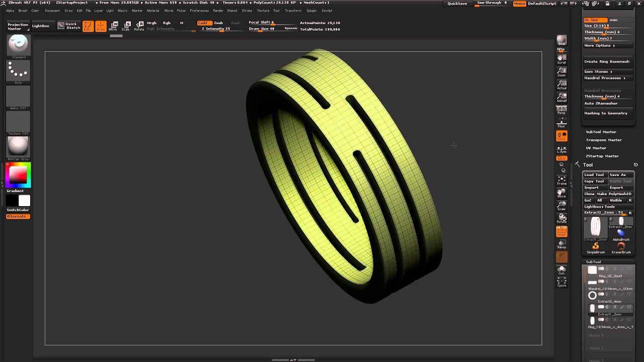Click Make PolyMesh3D button
Image resolution: width=644 pixels, height=362 pixels.
614,194
